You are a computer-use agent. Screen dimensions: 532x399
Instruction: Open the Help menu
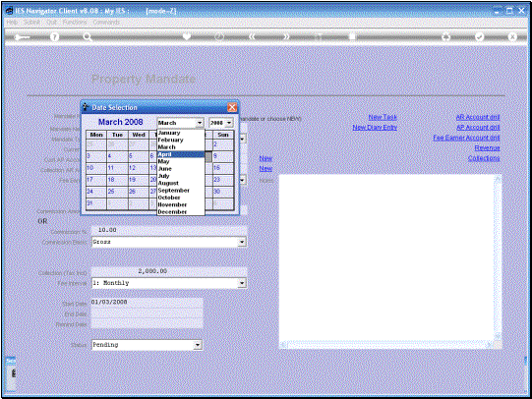(x=12, y=22)
